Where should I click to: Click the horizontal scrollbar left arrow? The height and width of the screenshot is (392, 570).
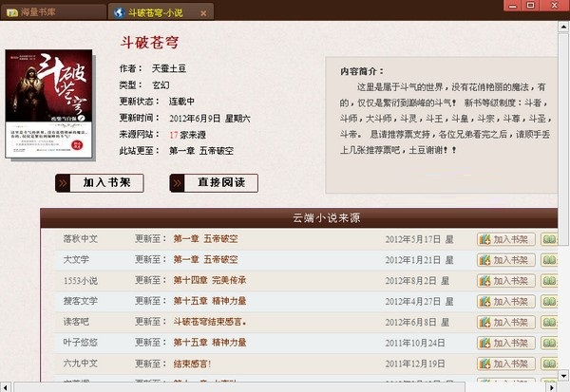pyautogui.click(x=5, y=387)
